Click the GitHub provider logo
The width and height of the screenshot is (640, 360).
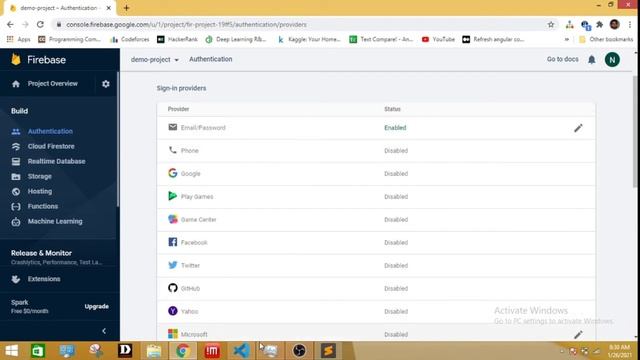point(173,288)
